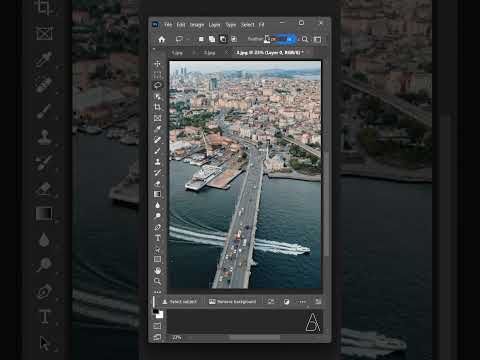Toggle Quick Mask mode
This screenshot has width=480, height=360.
click(157, 326)
